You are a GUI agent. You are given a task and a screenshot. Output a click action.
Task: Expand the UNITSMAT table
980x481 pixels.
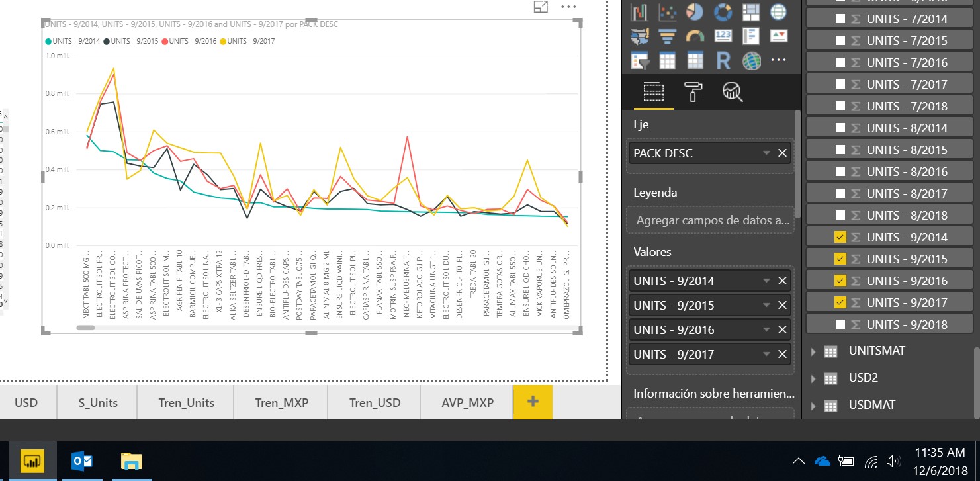[x=813, y=351]
